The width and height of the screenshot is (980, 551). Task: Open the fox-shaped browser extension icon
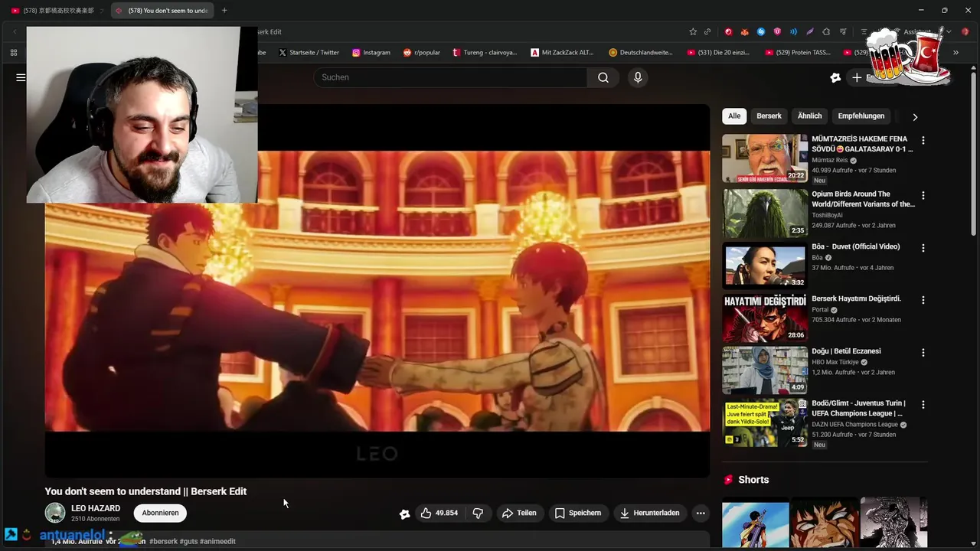(744, 31)
